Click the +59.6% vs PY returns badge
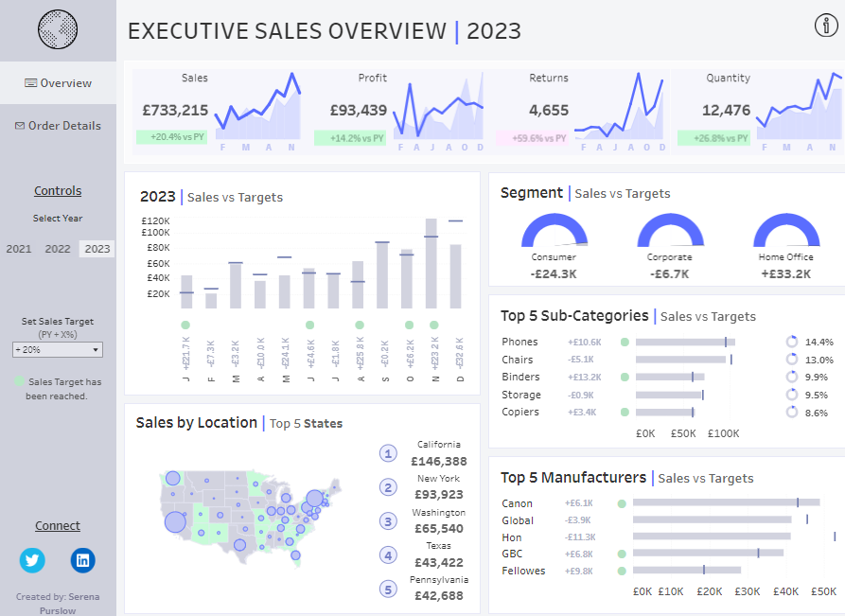The width and height of the screenshot is (845, 616). [532, 138]
